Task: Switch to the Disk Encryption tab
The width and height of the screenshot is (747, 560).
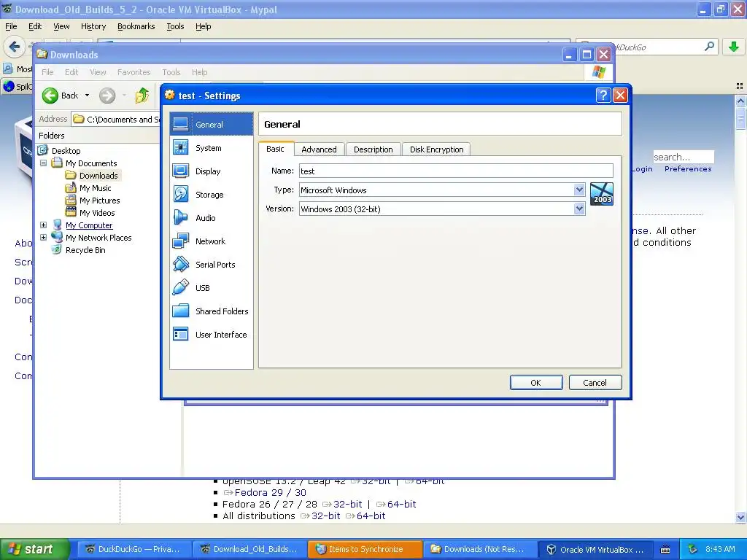Action: [x=436, y=149]
